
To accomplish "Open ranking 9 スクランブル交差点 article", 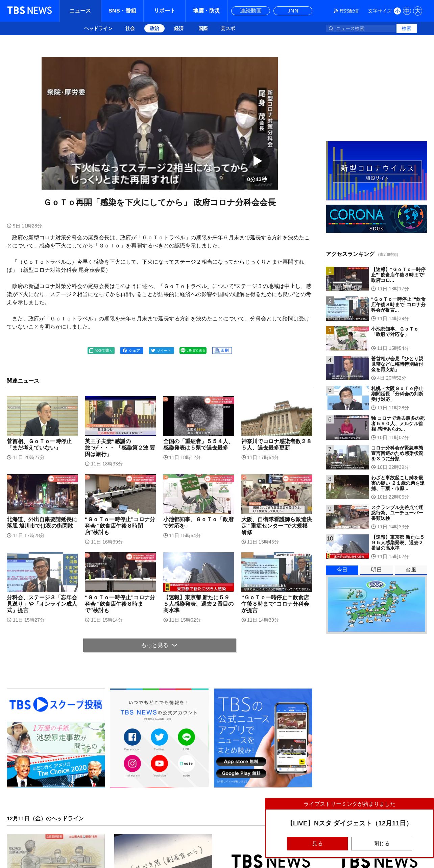I will coord(377,517).
